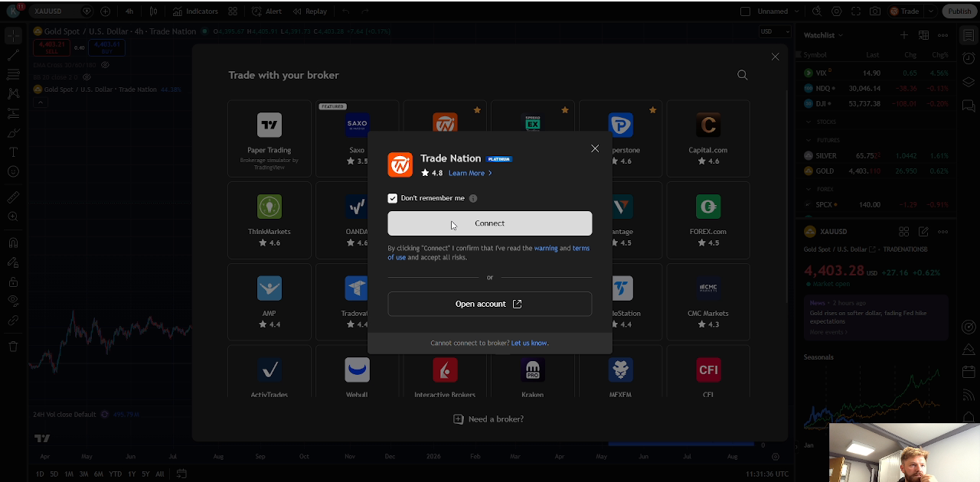Click the Let us know link
Image resolution: width=980 pixels, height=482 pixels.
coord(529,343)
